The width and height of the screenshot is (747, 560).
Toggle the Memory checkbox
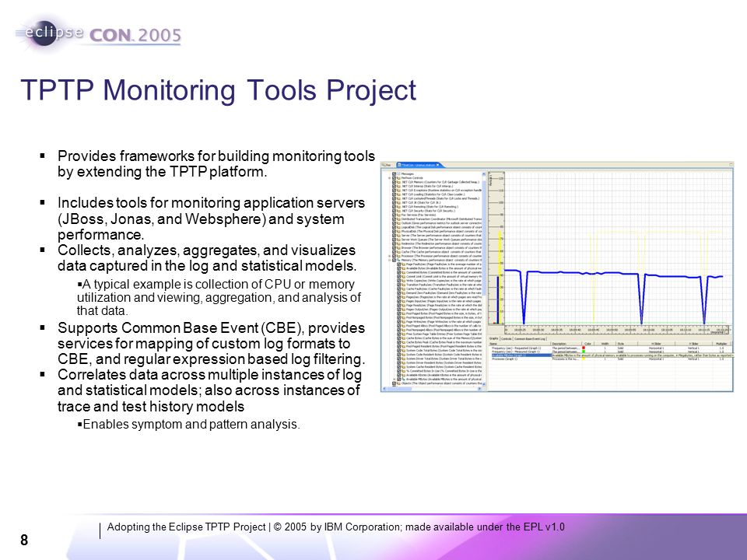tap(394, 260)
